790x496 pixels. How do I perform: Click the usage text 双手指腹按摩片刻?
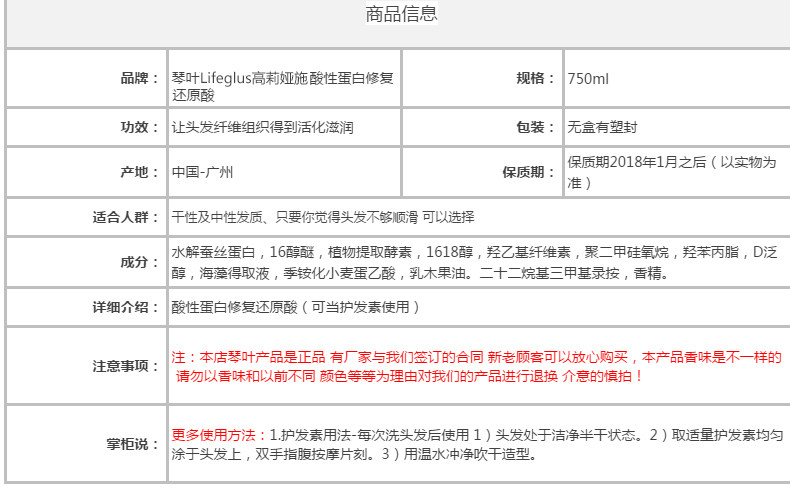312,454
